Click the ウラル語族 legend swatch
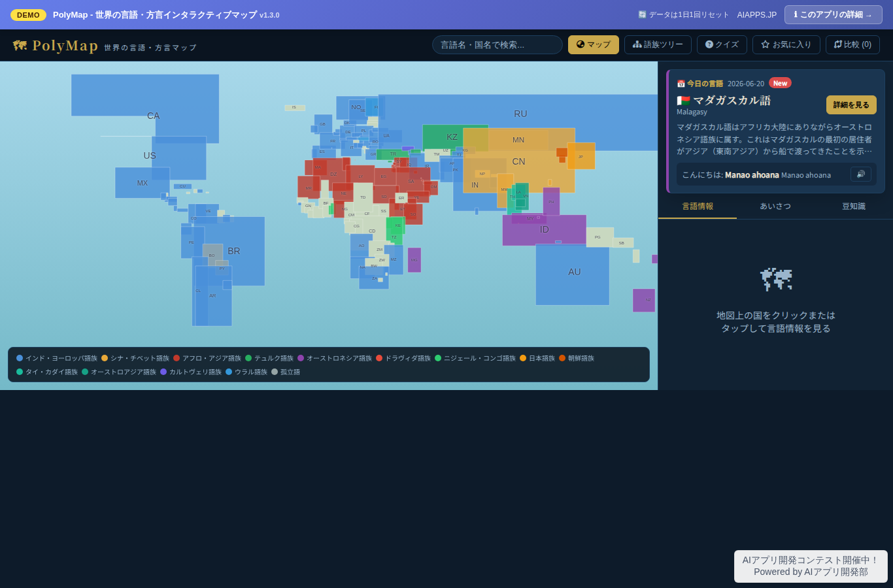 point(229,372)
